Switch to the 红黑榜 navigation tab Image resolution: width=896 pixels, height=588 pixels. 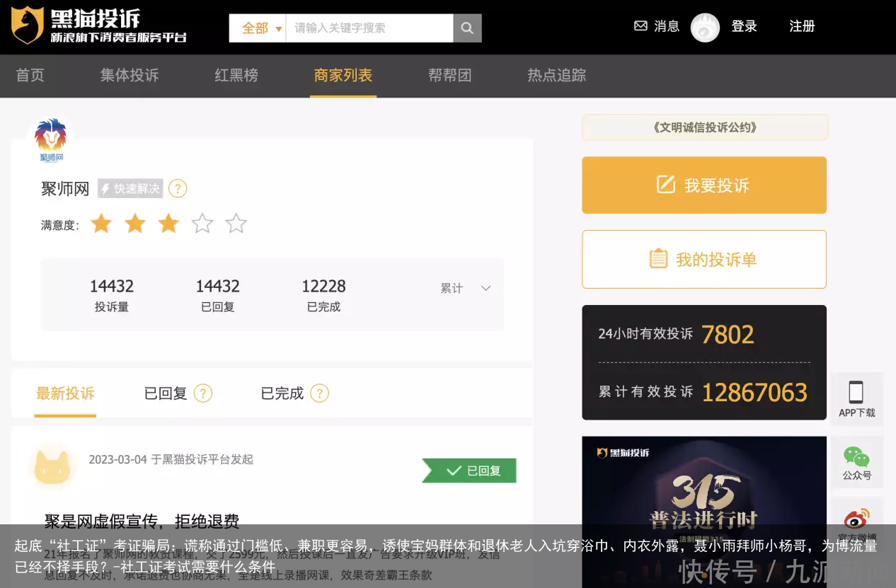(x=236, y=76)
